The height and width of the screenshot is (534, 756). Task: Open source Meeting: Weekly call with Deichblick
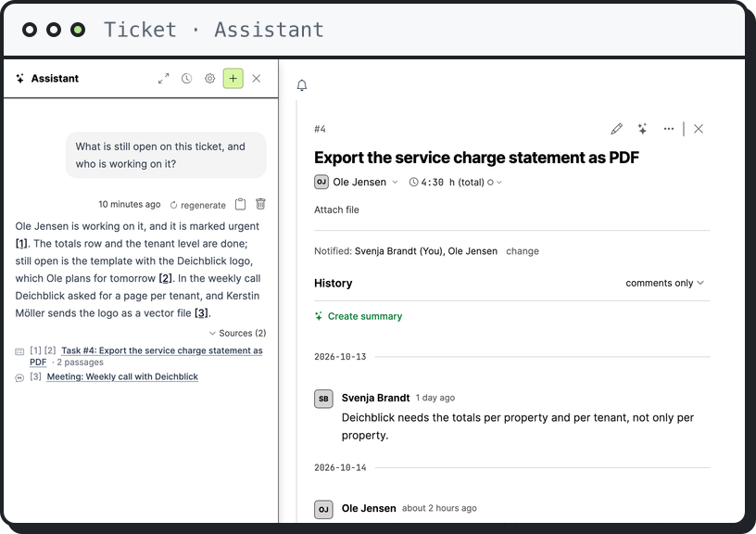pos(122,376)
